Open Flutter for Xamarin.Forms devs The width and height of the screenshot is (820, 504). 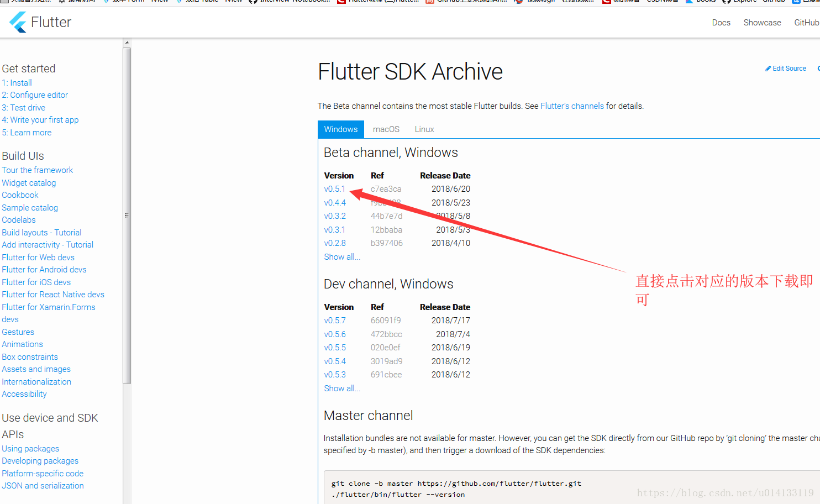(x=49, y=313)
